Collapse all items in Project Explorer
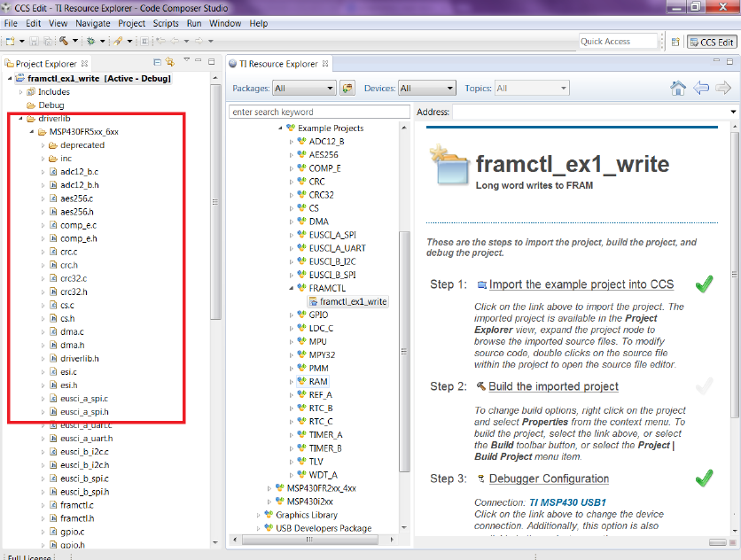The image size is (741, 560). click(x=157, y=63)
